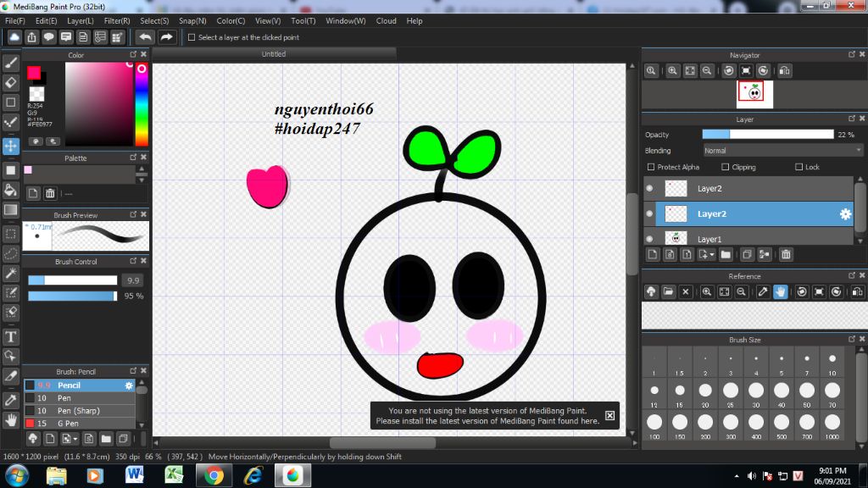Image resolution: width=868 pixels, height=488 pixels.
Task: Expand the add layer dropdown arrow
Action: [x=712, y=254]
